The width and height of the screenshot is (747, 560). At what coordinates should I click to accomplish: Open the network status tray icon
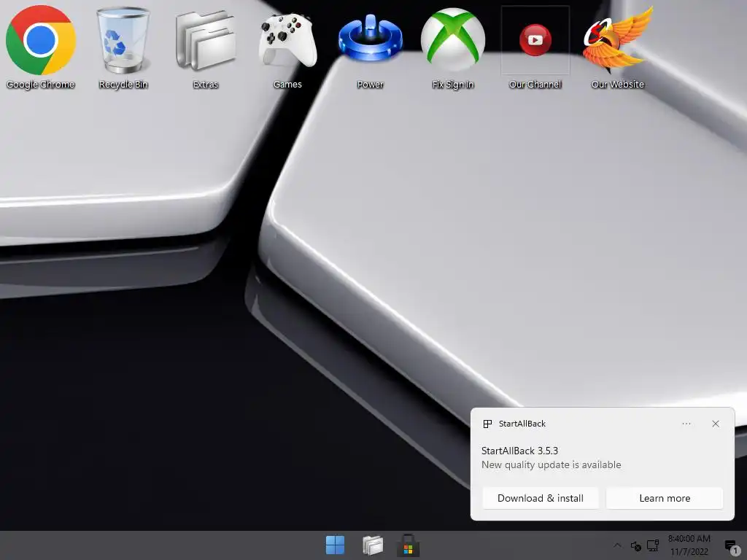(x=653, y=545)
